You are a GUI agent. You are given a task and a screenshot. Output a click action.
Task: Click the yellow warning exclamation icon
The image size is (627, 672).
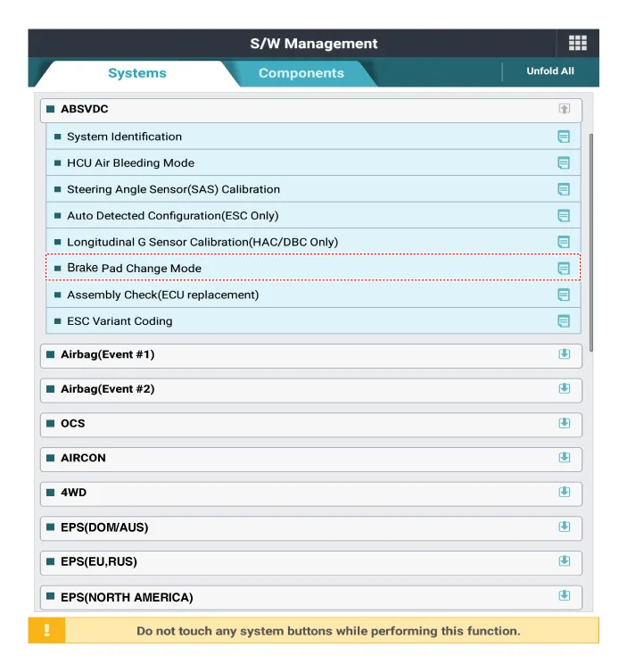tap(46, 630)
